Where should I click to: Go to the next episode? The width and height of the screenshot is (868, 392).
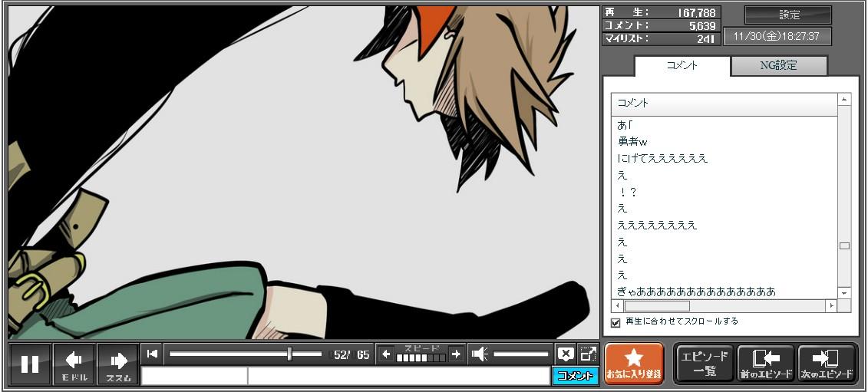[827, 364]
